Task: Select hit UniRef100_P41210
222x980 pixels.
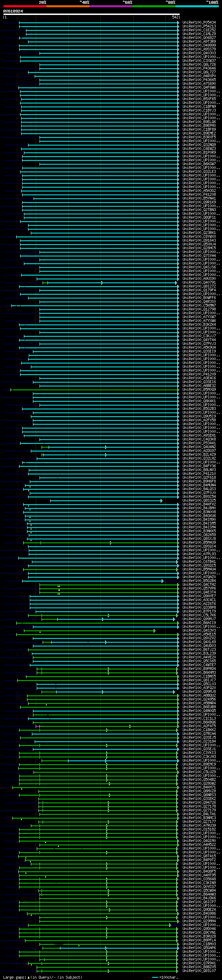Action: pos(199,473)
